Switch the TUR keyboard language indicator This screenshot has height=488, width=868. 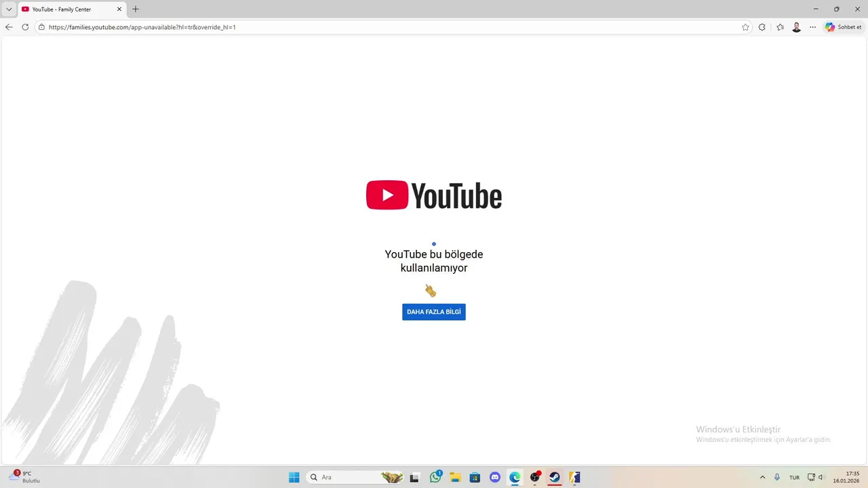point(794,477)
